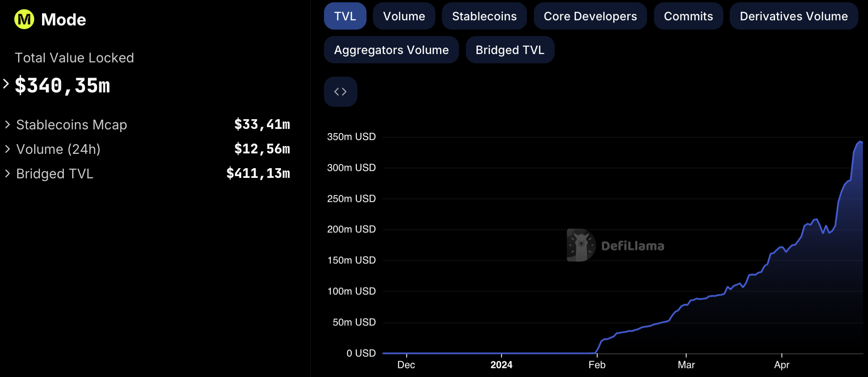Viewport: 868px width, 377px height.
Task: Expand the Volume (24h) row
Action: (x=148, y=149)
